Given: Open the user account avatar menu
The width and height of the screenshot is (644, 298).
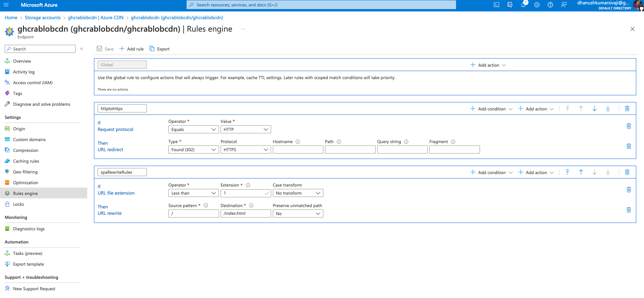Looking at the screenshot, I should click(638, 5).
